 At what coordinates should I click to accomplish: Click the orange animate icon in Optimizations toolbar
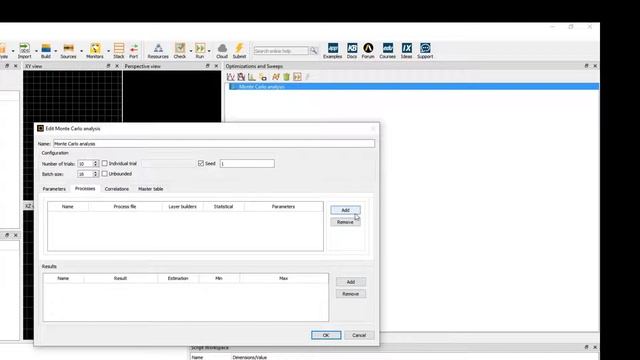point(276,77)
